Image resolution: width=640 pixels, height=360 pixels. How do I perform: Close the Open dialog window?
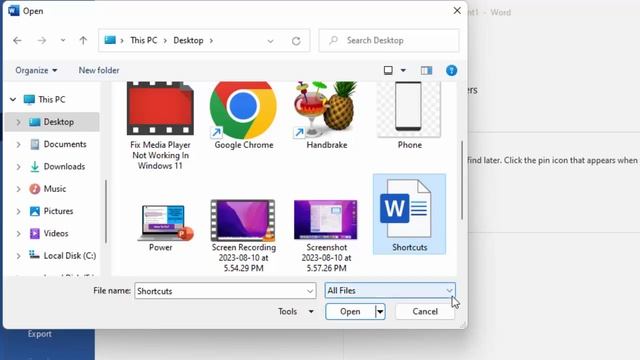coord(457,11)
